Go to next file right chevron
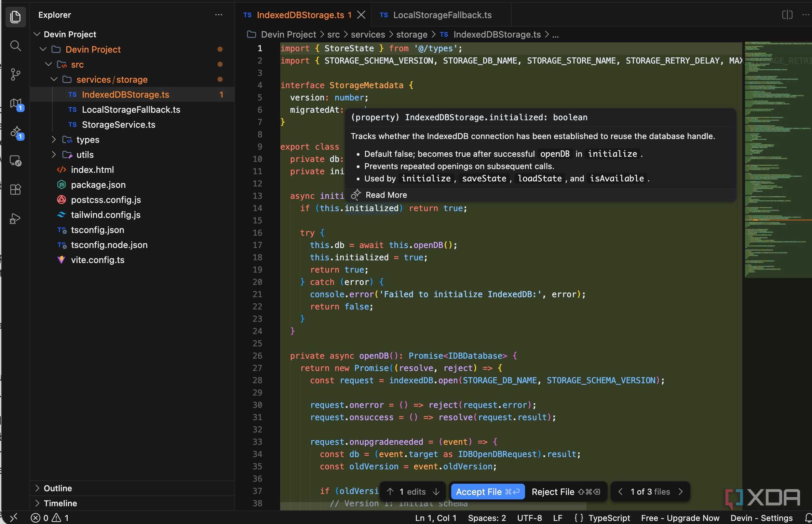812x524 pixels. pos(680,492)
